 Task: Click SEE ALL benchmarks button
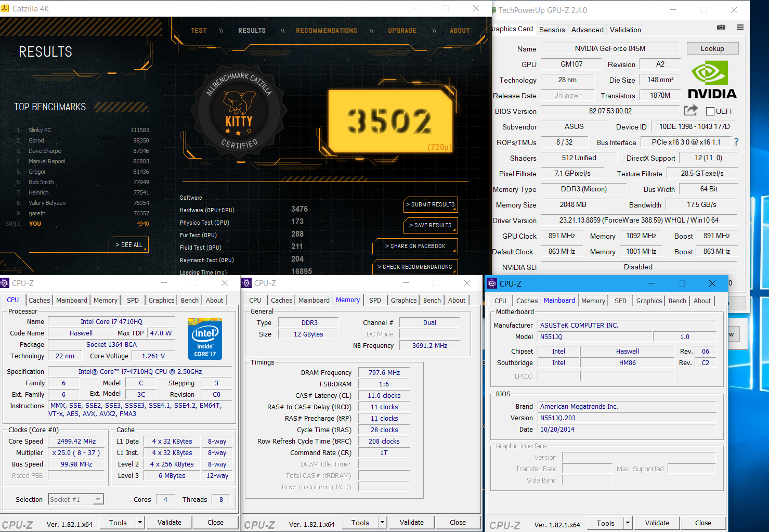(x=128, y=244)
